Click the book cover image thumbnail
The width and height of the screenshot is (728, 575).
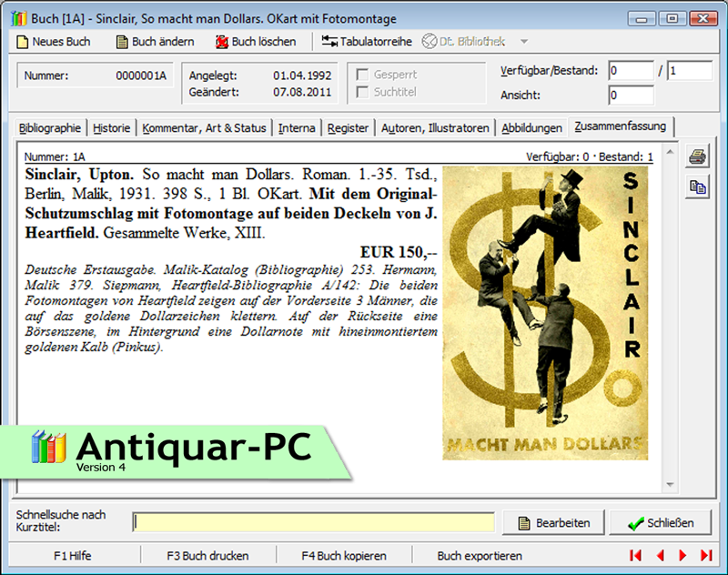(x=545, y=313)
